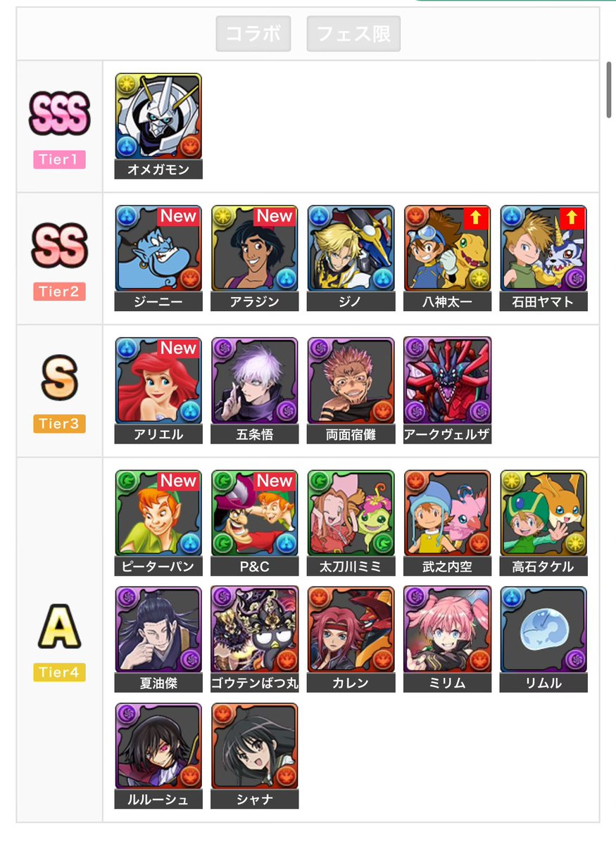Open the シャナ name label link

(254, 800)
